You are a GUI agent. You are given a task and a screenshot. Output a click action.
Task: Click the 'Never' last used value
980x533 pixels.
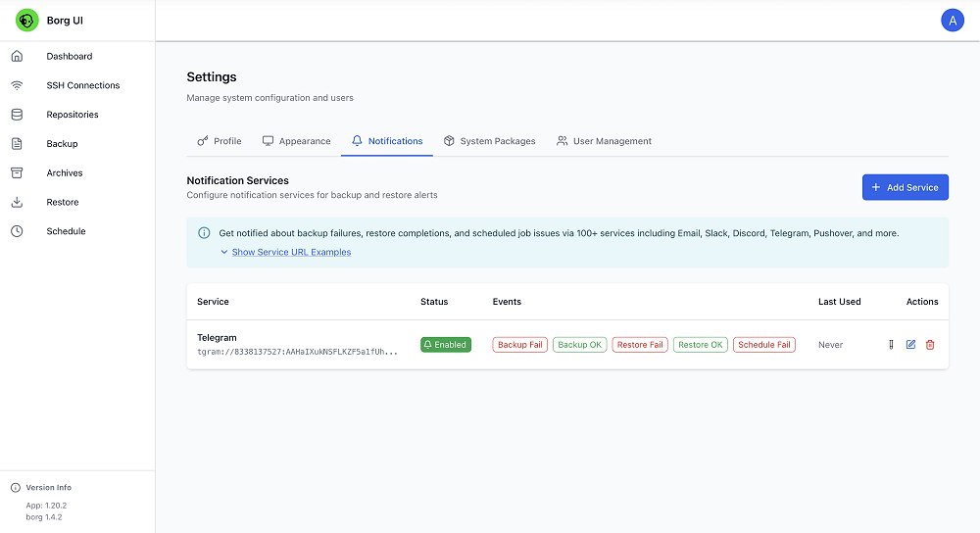click(831, 345)
